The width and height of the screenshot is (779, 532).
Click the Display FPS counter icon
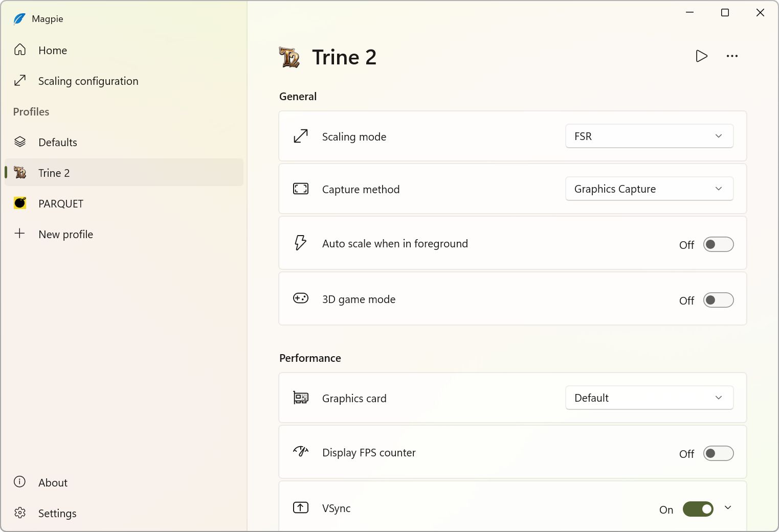pos(300,452)
